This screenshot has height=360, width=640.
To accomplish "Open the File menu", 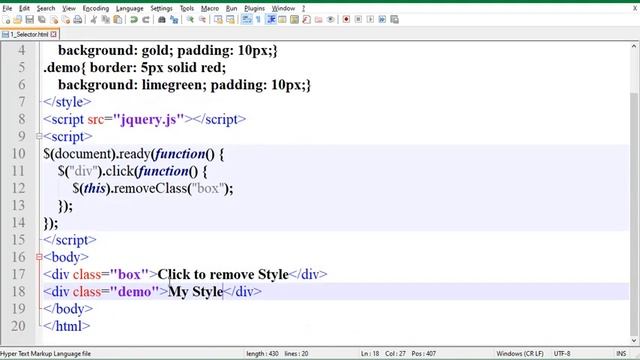I will pyautogui.click(x=7, y=8).
